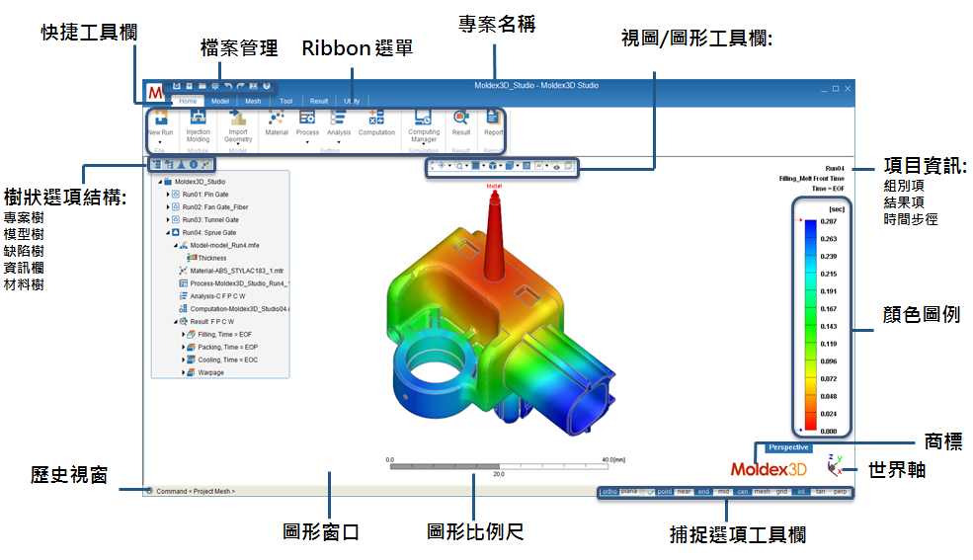Toggle end snap option
Image resolution: width=973 pixels, height=560 pixels.
[703, 492]
